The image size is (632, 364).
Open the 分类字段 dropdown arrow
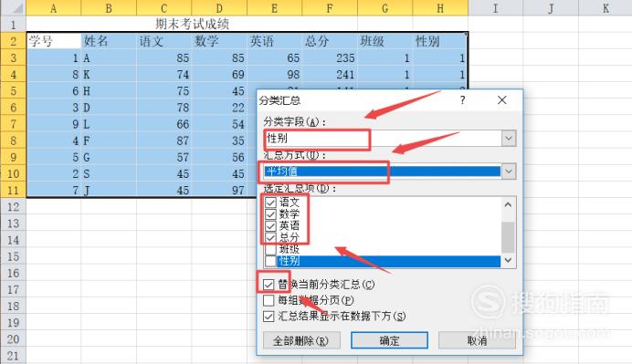click(x=509, y=138)
